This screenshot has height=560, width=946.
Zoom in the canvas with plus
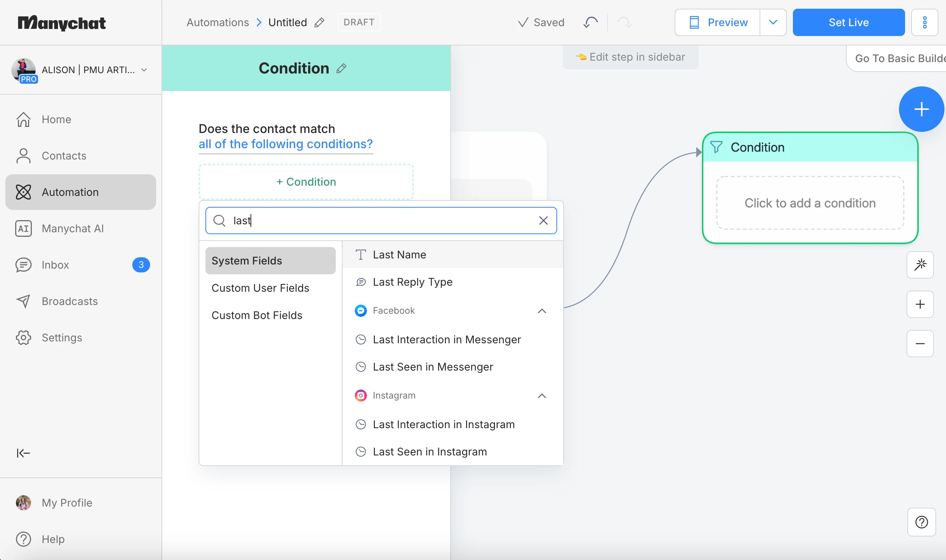(x=920, y=304)
